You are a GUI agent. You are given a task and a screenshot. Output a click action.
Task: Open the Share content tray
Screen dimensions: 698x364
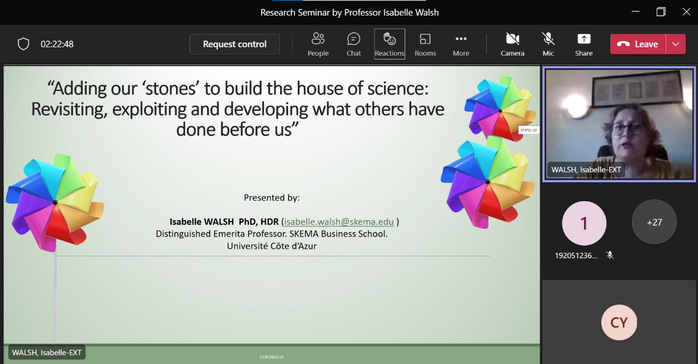584,44
